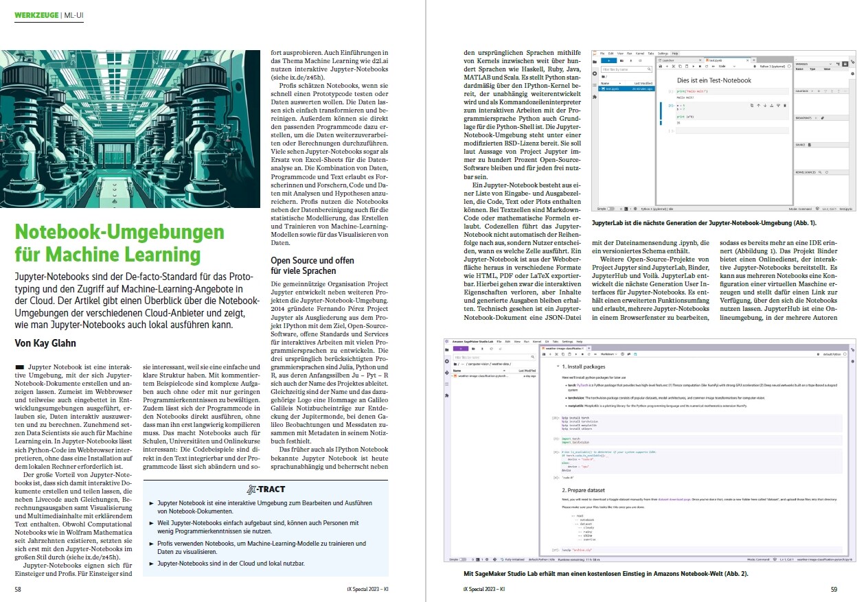
Task: Open the Help menu in the JupyterLab screenshot
Action: tap(675, 54)
